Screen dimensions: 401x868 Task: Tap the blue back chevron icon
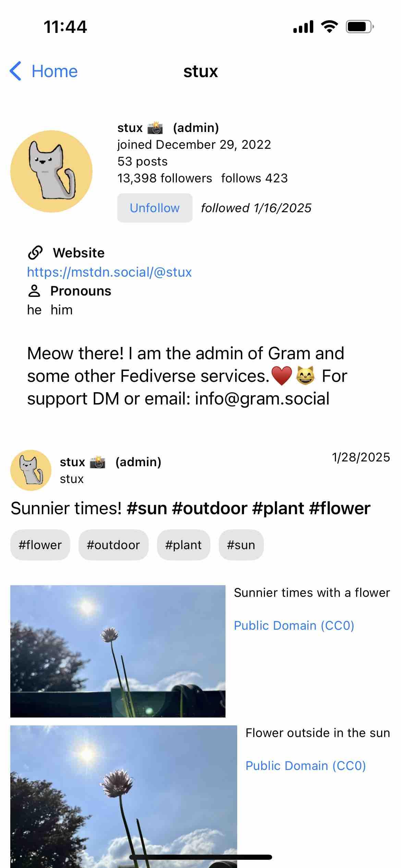[16, 71]
